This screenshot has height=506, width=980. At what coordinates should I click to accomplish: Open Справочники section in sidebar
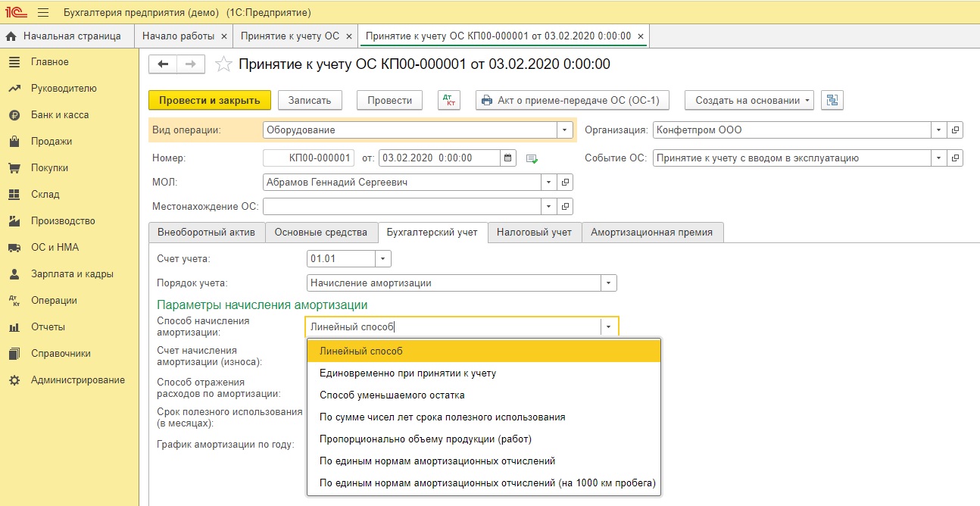(x=61, y=354)
